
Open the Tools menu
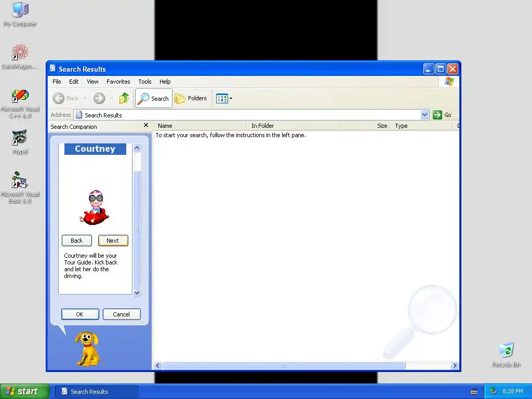[x=145, y=82]
